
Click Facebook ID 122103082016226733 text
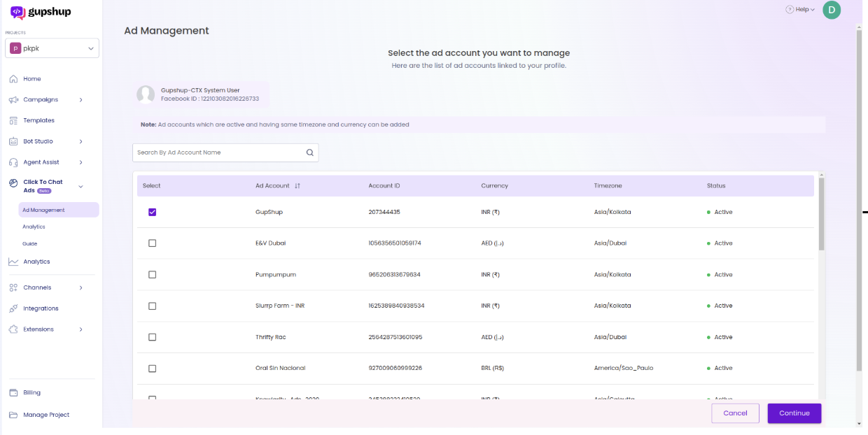click(210, 99)
